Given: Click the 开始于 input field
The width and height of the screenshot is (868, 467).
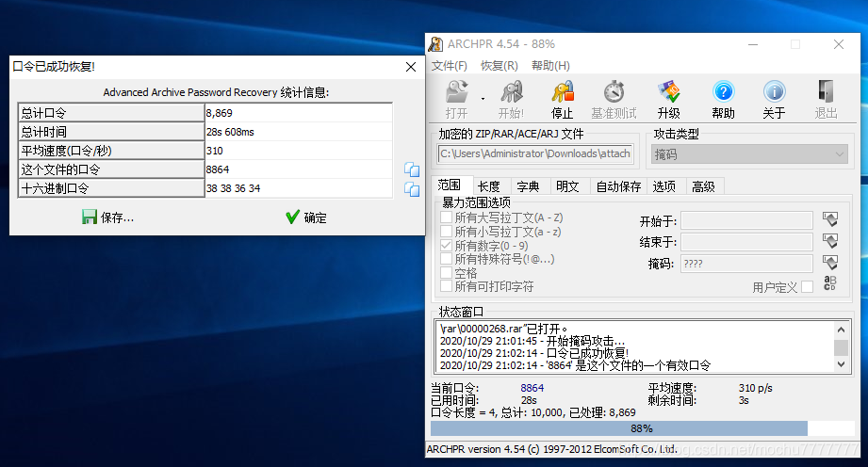Looking at the screenshot, I should (746, 220).
